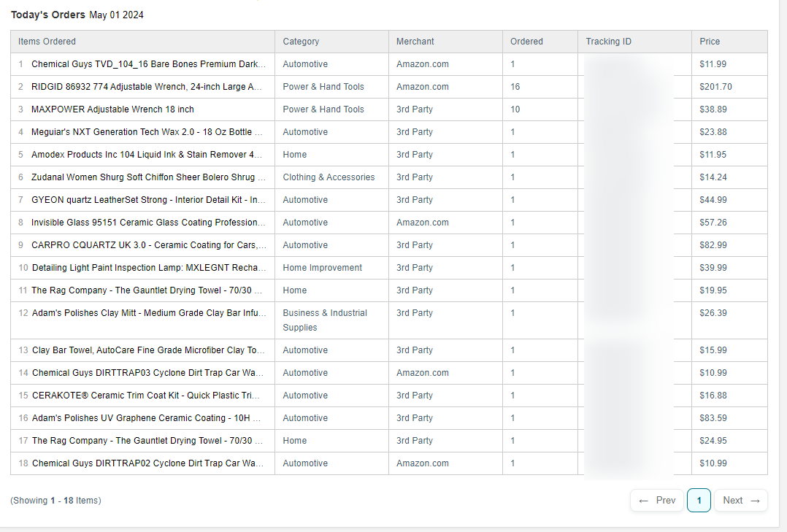787x532 pixels.
Task: Open Amodex Liquid Ink & Stain Remover item
Action: pyautogui.click(x=147, y=155)
